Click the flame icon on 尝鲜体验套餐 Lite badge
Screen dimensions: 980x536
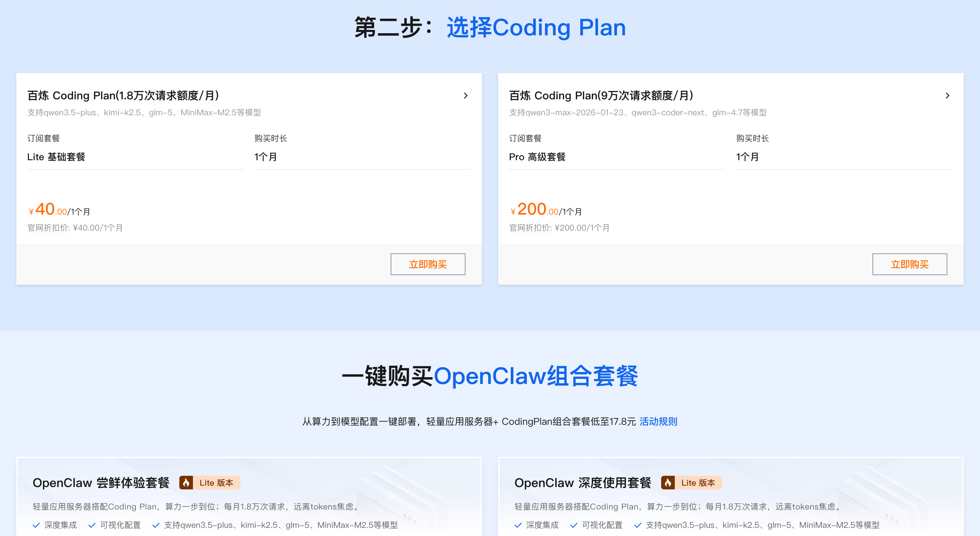click(x=186, y=482)
